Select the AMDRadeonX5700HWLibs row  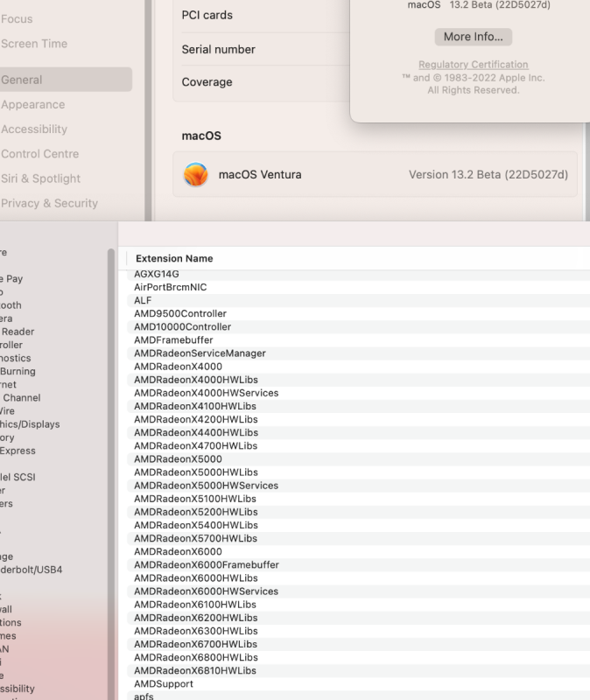(358, 538)
